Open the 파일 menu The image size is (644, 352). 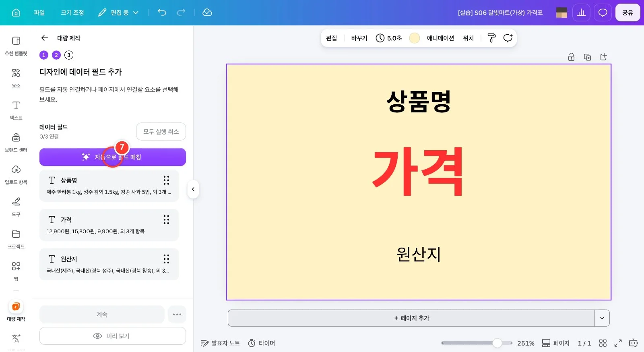[39, 12]
